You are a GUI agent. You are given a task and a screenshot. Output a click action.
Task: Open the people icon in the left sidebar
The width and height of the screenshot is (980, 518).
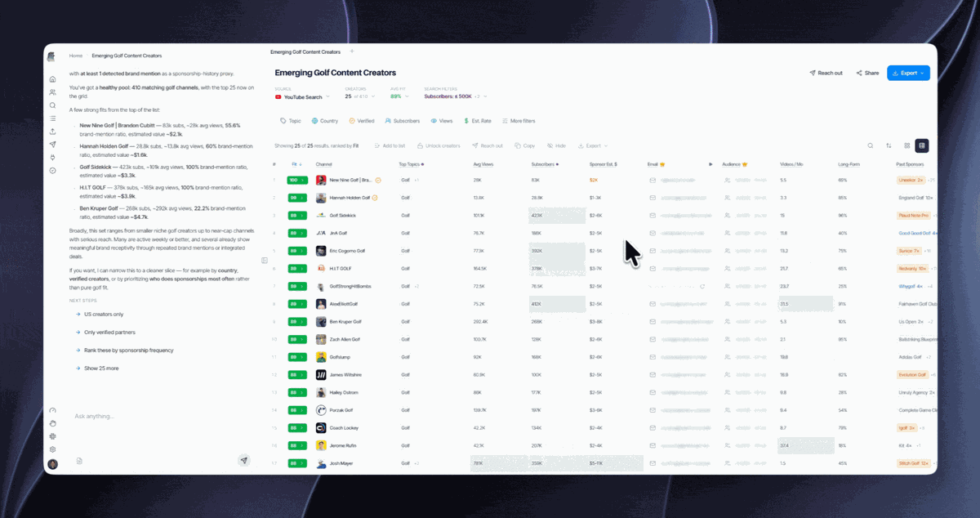[52, 92]
